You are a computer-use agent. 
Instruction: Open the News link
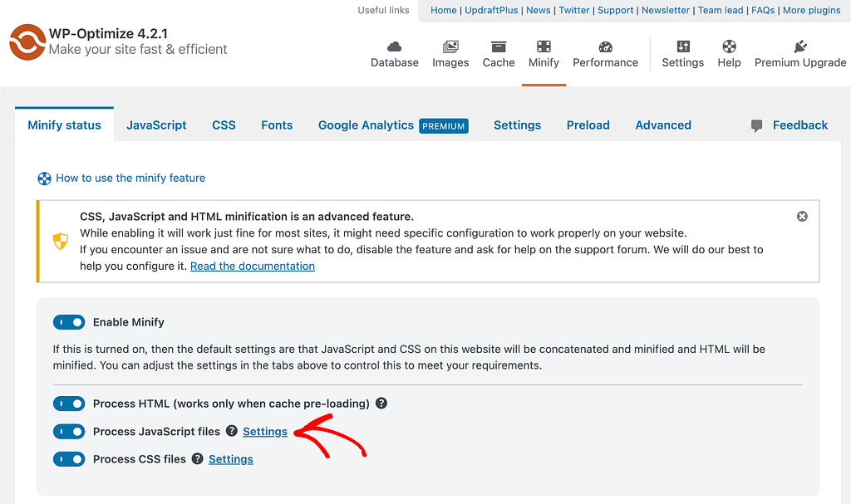coord(539,10)
